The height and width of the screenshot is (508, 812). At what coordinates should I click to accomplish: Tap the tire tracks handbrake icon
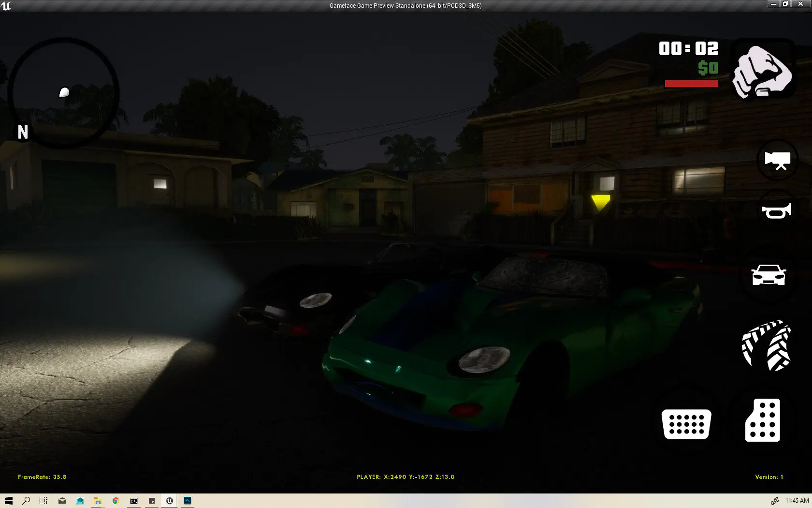(x=767, y=345)
